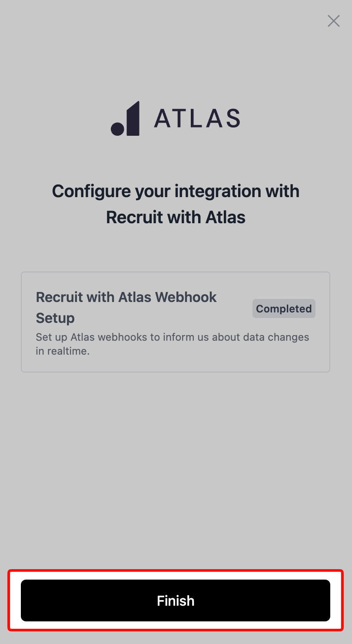Click the Atlas logo mark icon
Screen dimensions: 352x644
125,118
